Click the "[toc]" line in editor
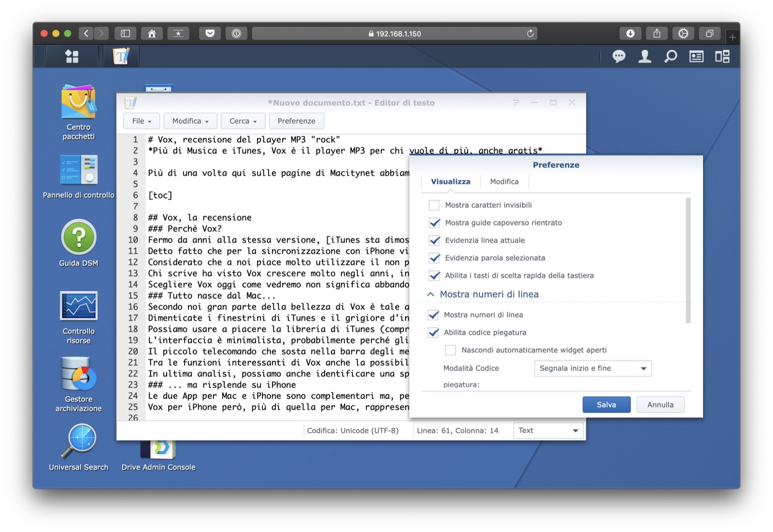Screen dimensions: 773x532 [160, 195]
